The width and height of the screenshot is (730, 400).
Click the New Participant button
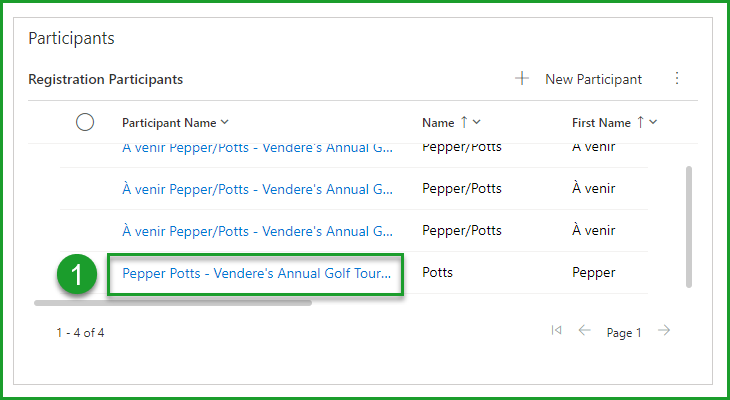tap(592, 79)
